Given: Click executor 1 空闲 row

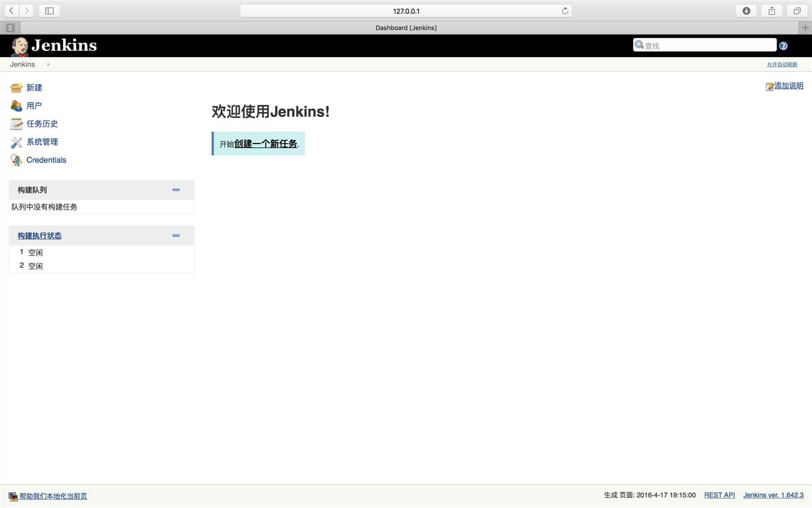Looking at the screenshot, I should pyautogui.click(x=101, y=252).
